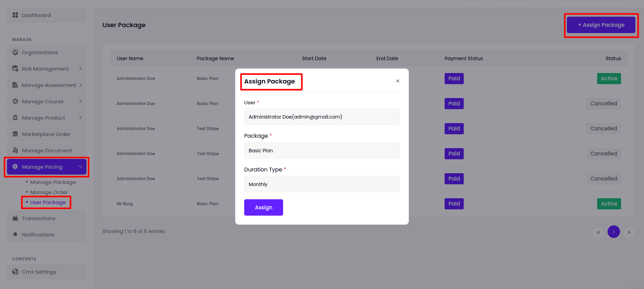The image size is (644, 289).
Task: Select the User Package submenu link
Action: click(48, 202)
